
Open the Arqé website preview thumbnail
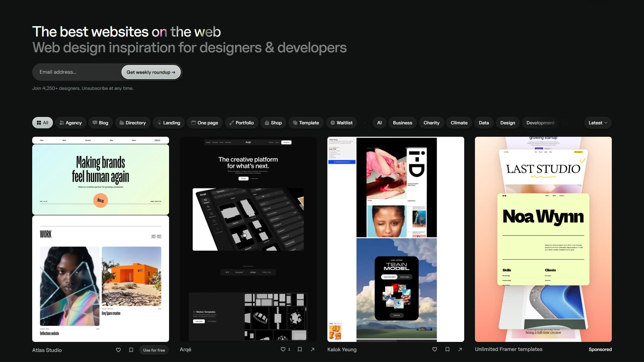(x=248, y=239)
